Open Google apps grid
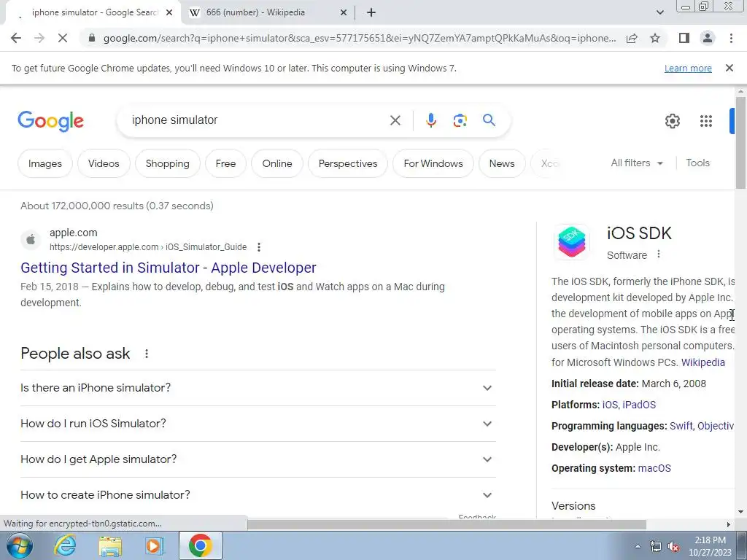747x560 pixels. pyautogui.click(x=705, y=121)
